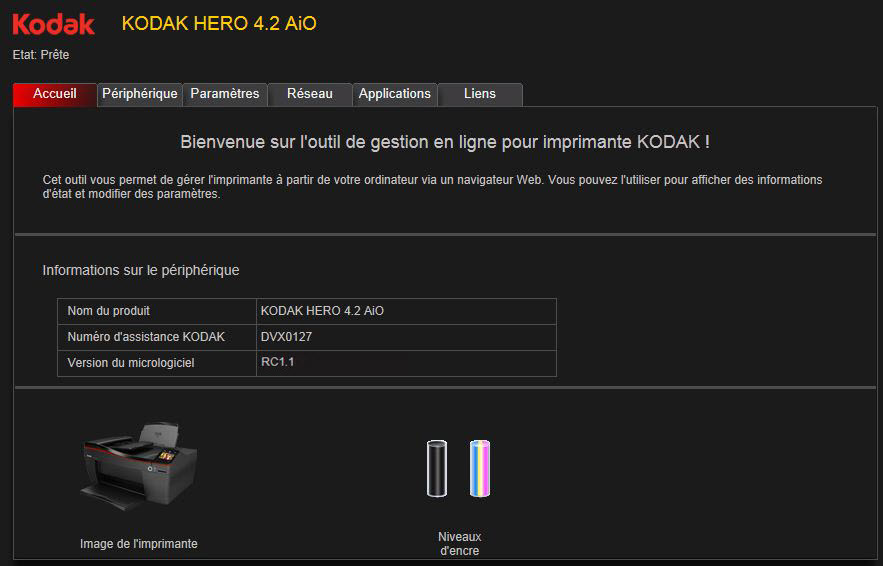Open the Paramètres tab
Screen dimensions: 883x566
point(225,94)
